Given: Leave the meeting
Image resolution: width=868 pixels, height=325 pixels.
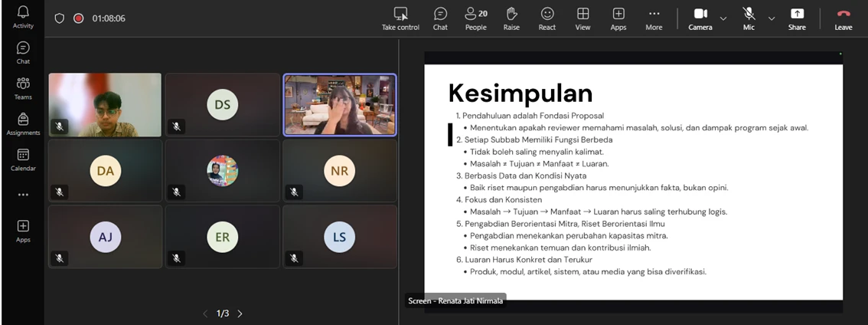Looking at the screenshot, I should click(x=843, y=18).
